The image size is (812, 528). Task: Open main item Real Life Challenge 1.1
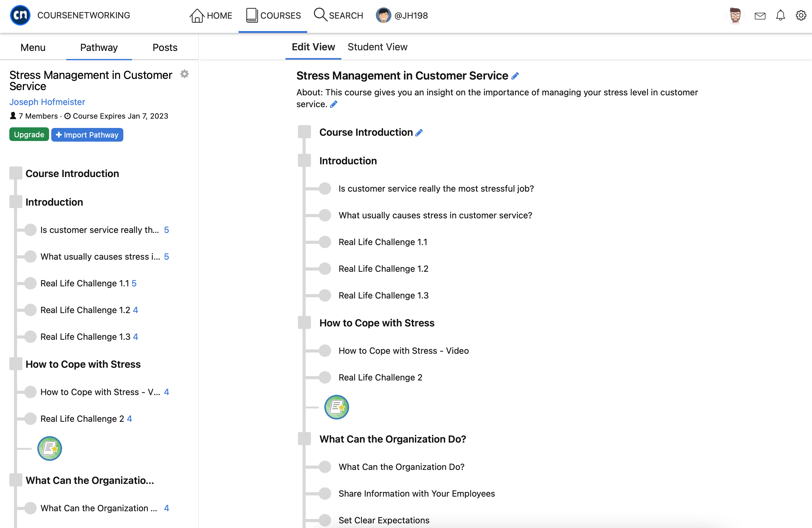(383, 242)
